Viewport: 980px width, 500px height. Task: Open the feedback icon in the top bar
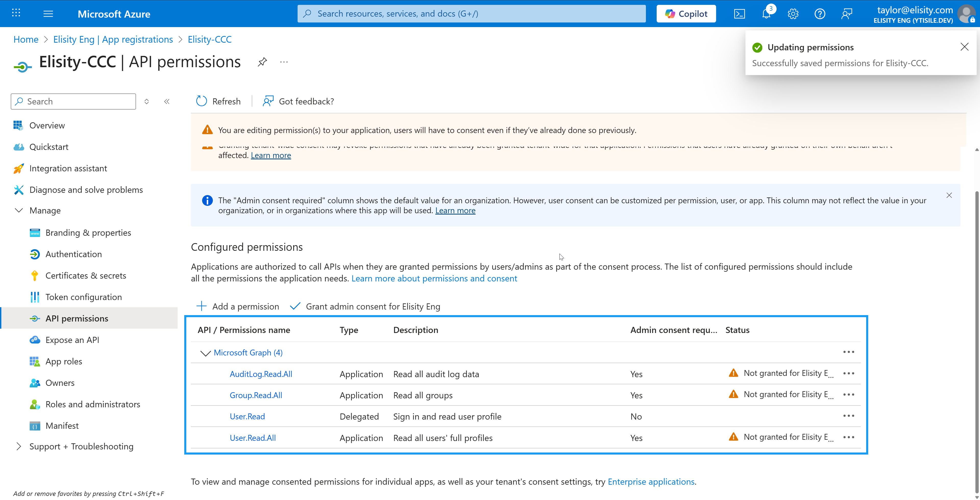point(847,14)
